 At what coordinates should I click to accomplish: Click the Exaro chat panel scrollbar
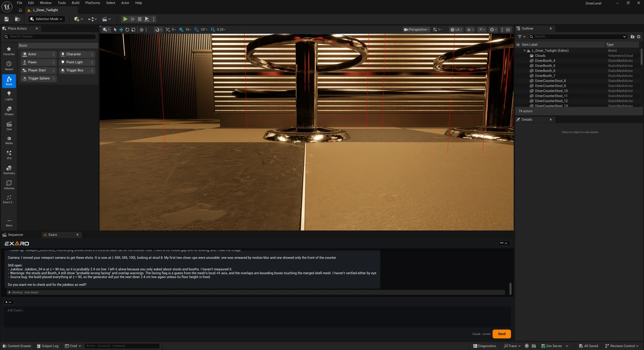pyautogui.click(x=510, y=288)
